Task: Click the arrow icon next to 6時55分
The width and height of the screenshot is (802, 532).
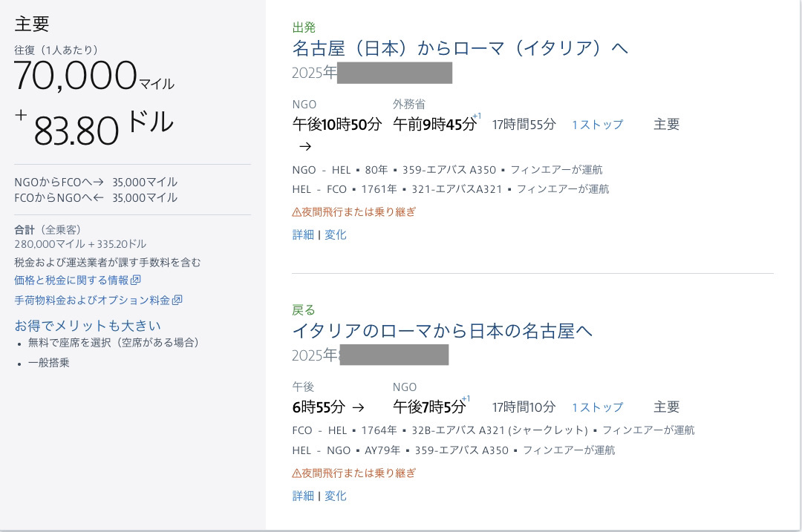Action: click(359, 407)
